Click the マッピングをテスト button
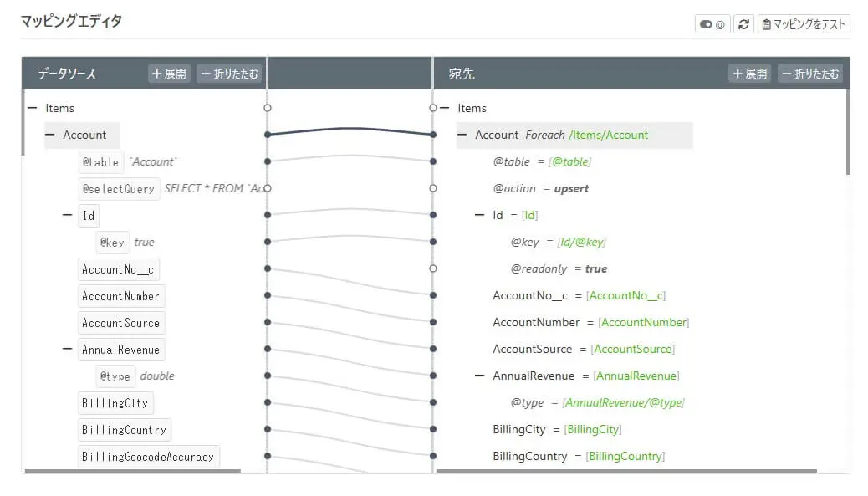 (x=803, y=24)
